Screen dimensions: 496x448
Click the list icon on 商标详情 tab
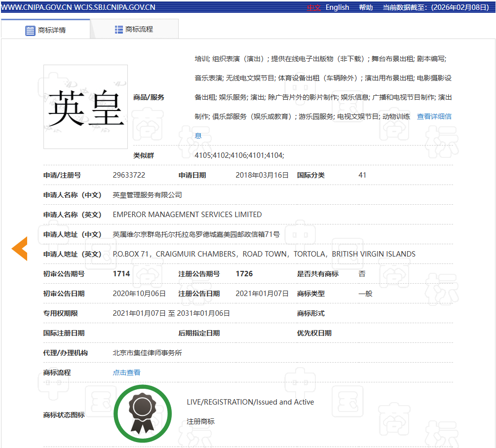coord(30,30)
